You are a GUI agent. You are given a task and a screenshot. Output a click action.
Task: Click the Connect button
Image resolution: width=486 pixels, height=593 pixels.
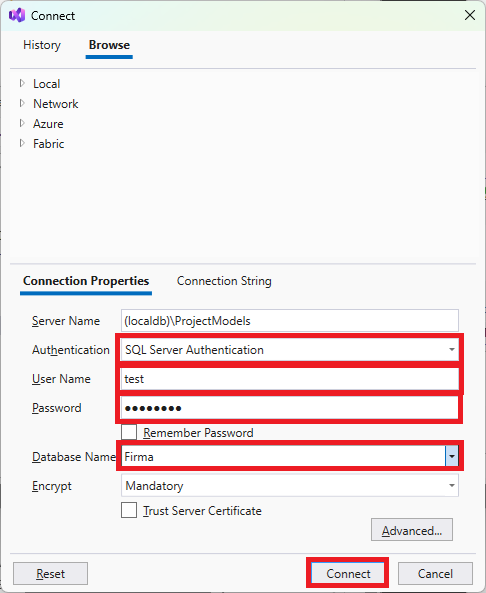[x=348, y=574]
